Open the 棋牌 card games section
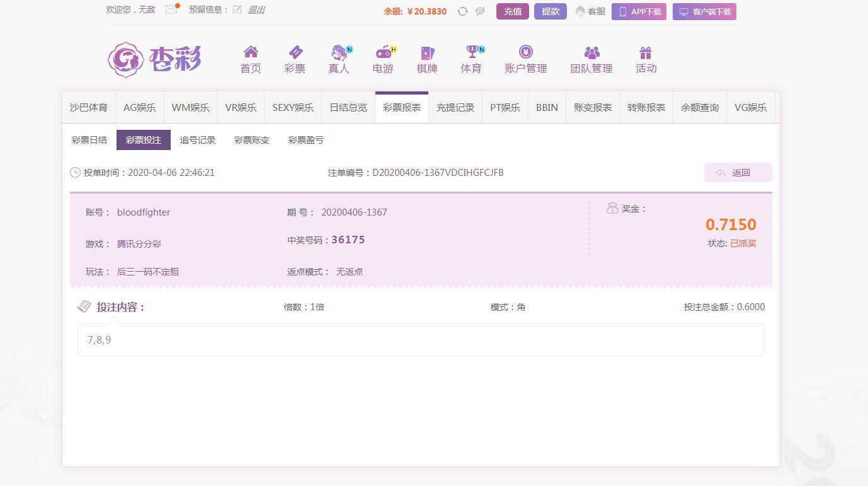Image resolution: width=868 pixels, height=486 pixels. click(427, 60)
